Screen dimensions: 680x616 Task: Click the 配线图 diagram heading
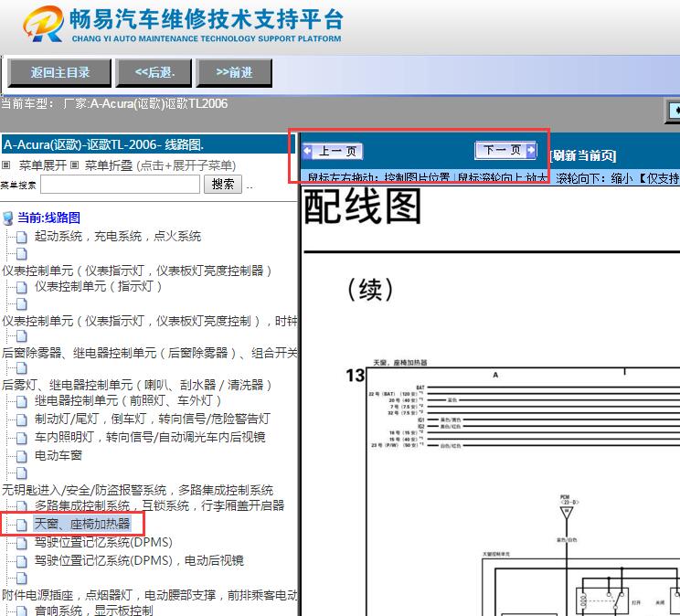(x=363, y=207)
